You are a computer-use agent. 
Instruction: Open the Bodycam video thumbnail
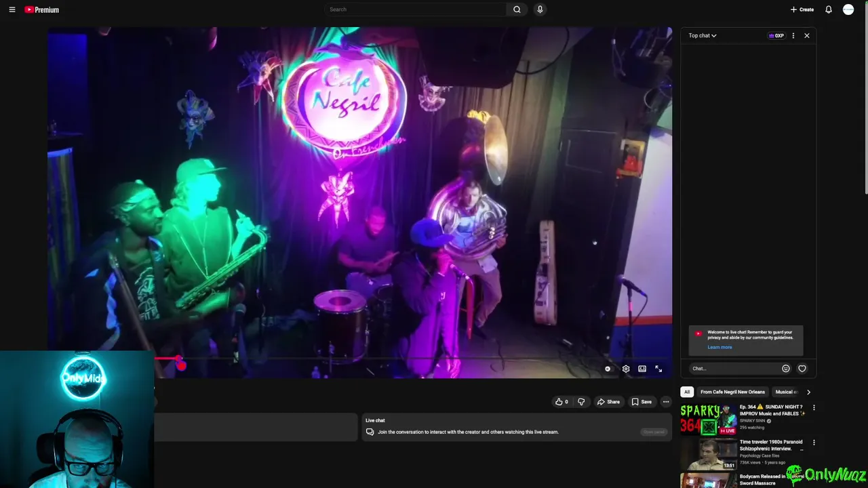tap(708, 481)
